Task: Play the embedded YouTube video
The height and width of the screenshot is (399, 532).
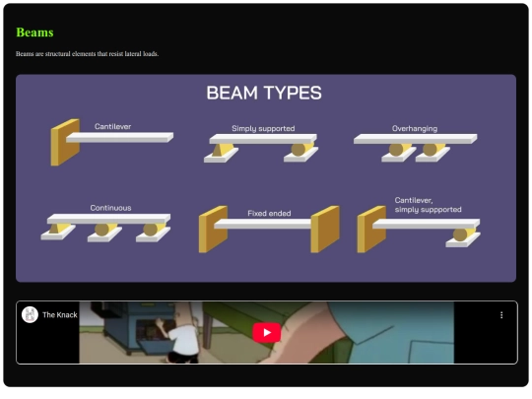Action: pos(266,332)
